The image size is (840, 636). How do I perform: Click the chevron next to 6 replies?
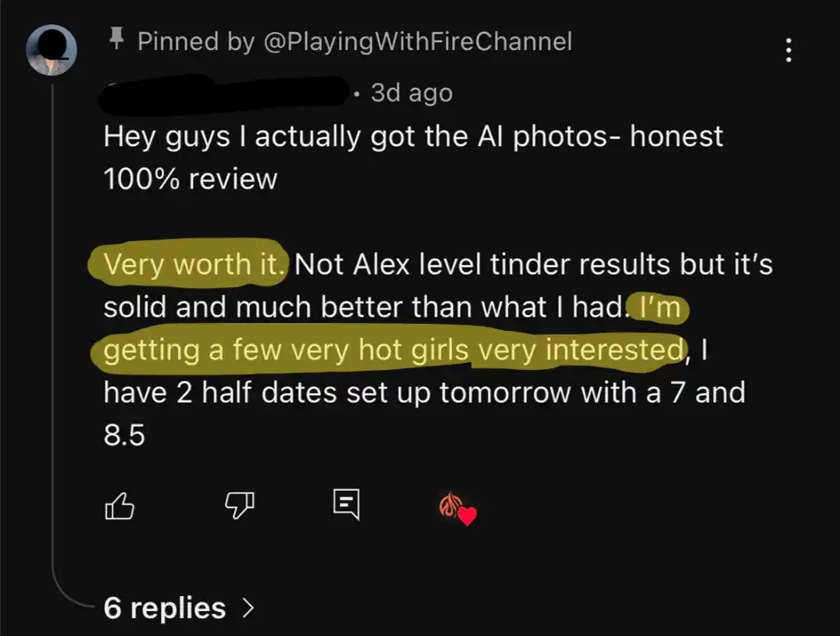pos(248,608)
